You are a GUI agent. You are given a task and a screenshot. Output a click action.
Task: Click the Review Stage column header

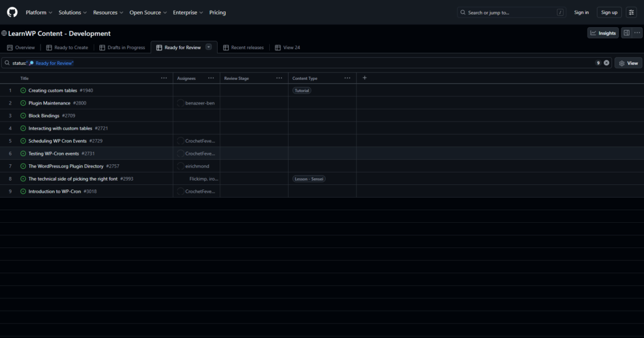[236, 78]
